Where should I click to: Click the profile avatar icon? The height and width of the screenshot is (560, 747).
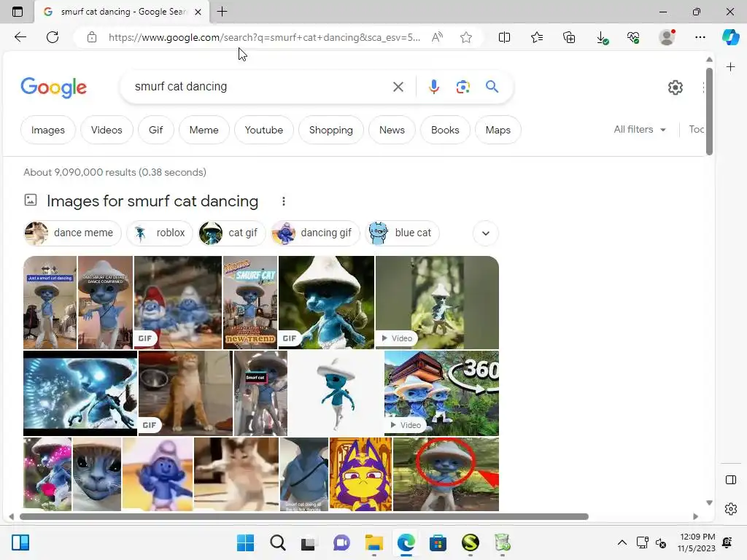pyautogui.click(x=667, y=37)
